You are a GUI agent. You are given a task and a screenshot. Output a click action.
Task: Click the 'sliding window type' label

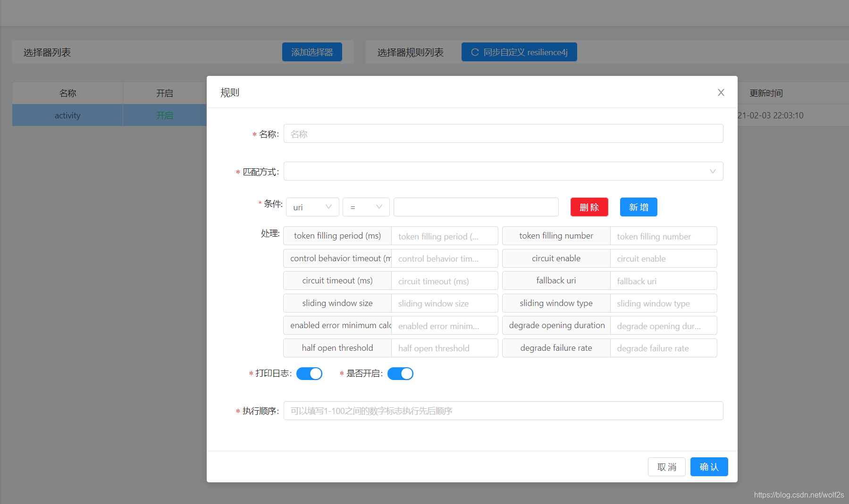(556, 303)
